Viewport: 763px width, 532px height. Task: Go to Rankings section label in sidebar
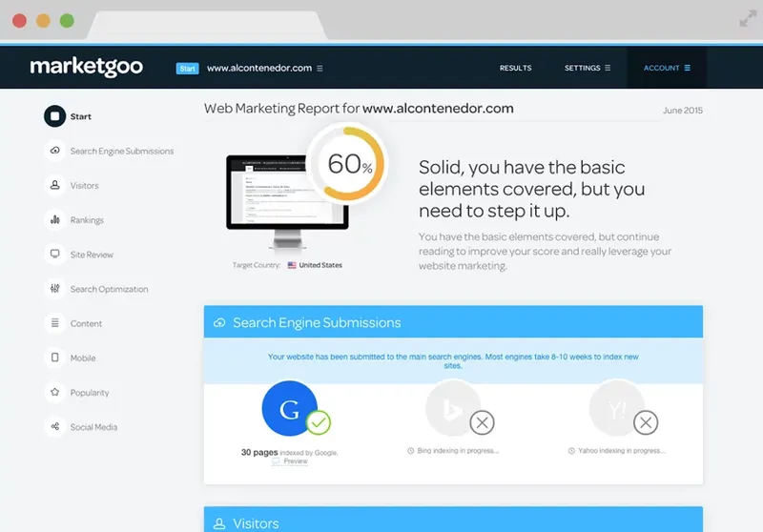point(87,220)
